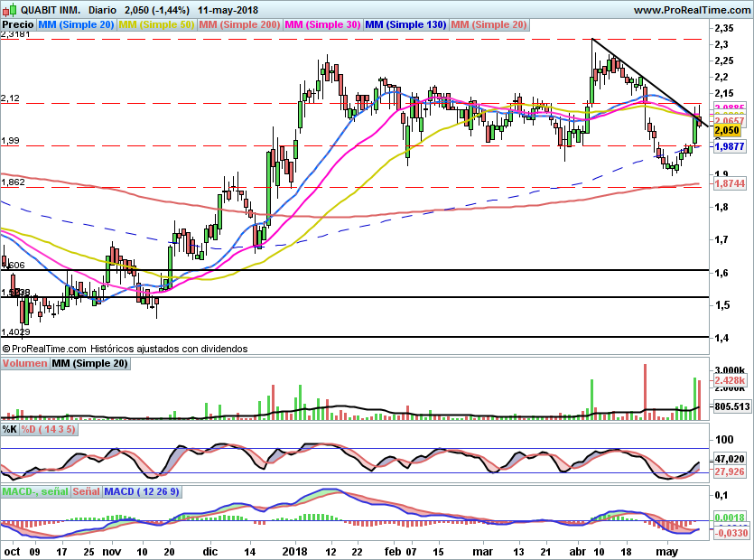Select the MACD ( 12 26 9) label
The width and height of the screenshot is (754, 560).
click(x=142, y=491)
